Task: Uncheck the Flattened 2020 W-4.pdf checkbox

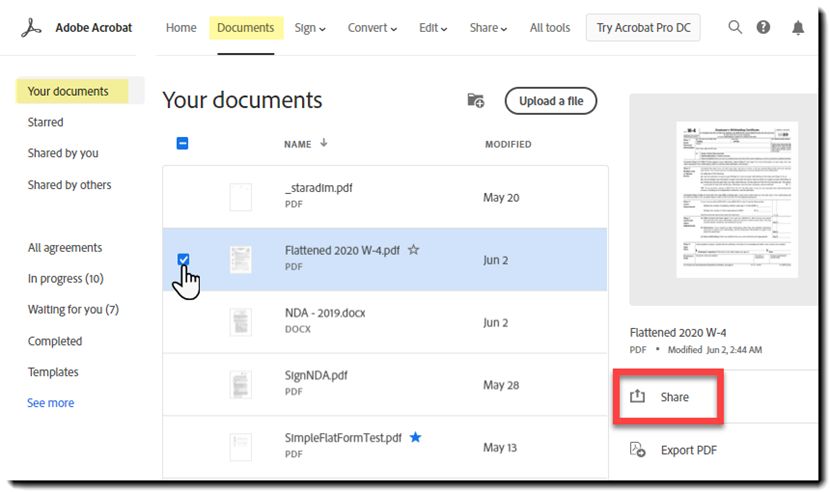Action: [183, 259]
